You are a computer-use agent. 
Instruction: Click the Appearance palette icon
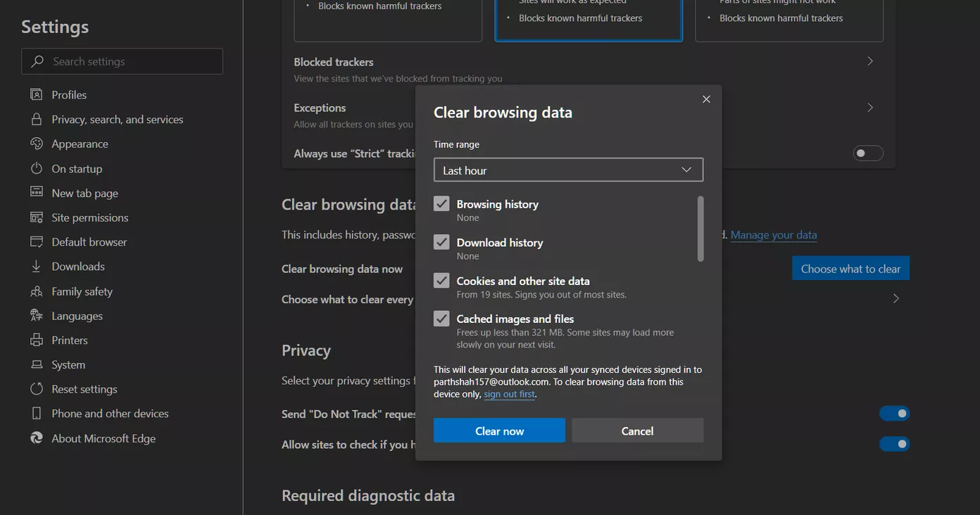pyautogui.click(x=37, y=144)
